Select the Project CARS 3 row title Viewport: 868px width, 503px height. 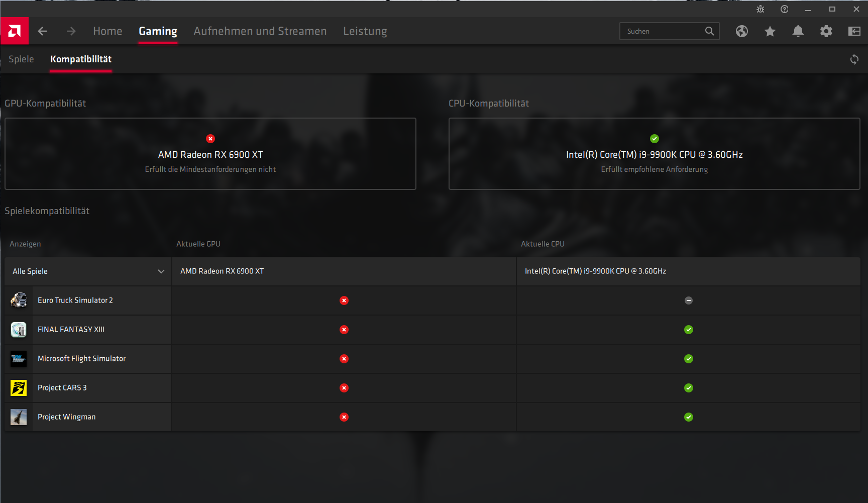62,388
